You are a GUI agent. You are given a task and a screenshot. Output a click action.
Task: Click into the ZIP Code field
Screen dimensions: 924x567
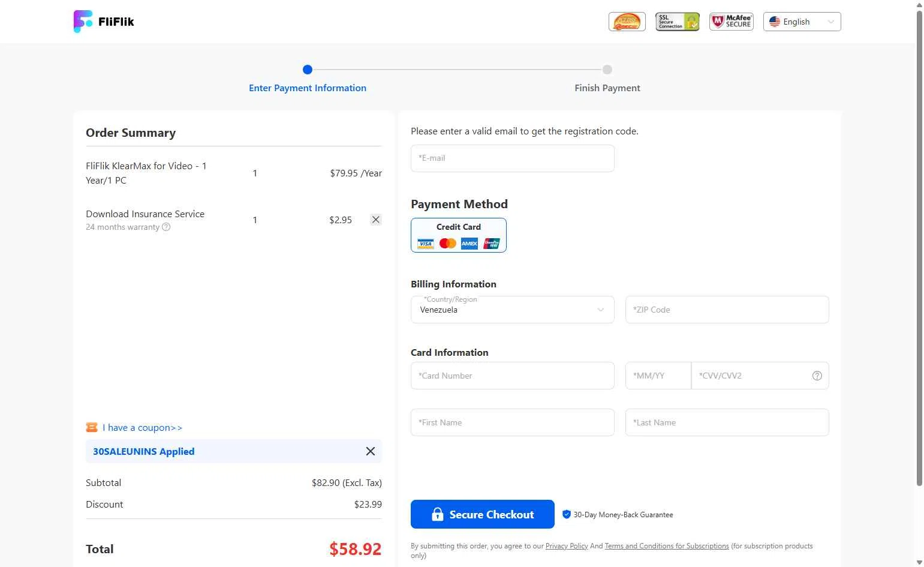[727, 310]
